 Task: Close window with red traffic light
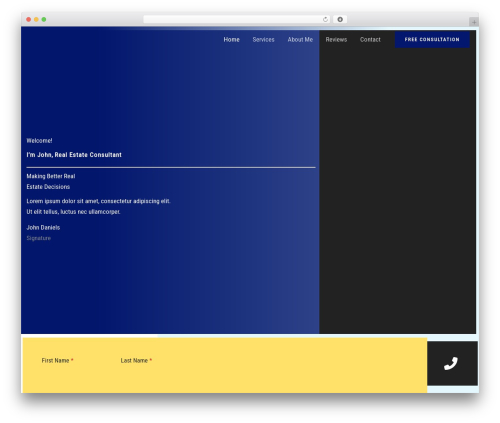29,19
